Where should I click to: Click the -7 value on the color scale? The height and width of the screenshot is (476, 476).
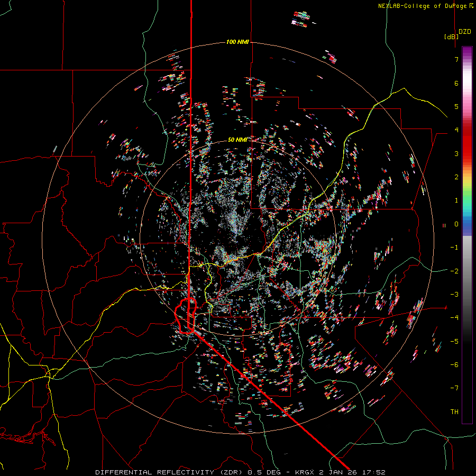coord(454,388)
